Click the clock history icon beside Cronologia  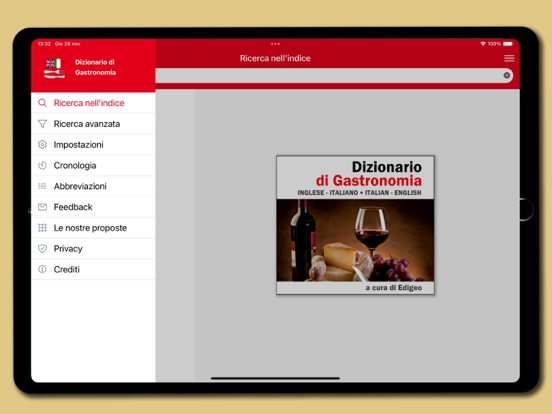point(42,165)
